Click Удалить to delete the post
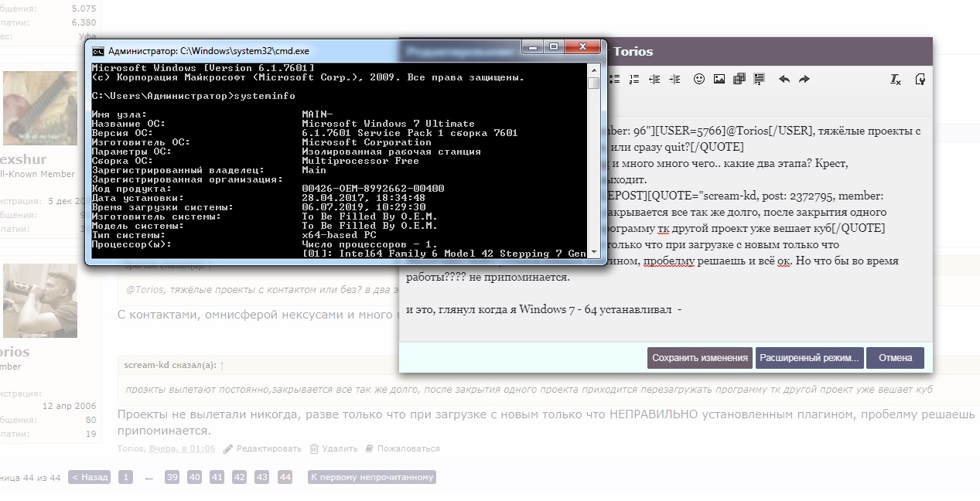980x501 pixels. click(333, 448)
